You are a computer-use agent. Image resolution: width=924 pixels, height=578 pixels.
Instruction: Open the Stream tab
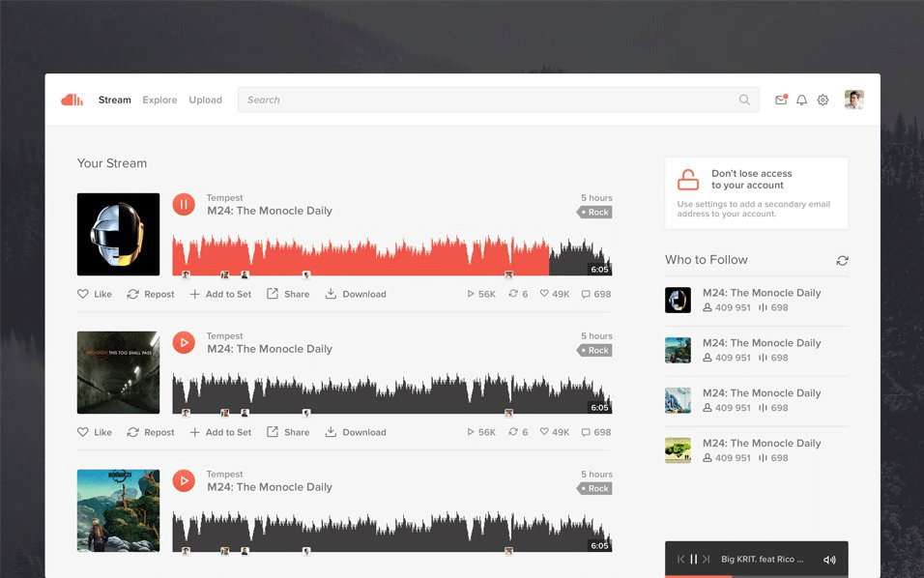coord(114,100)
